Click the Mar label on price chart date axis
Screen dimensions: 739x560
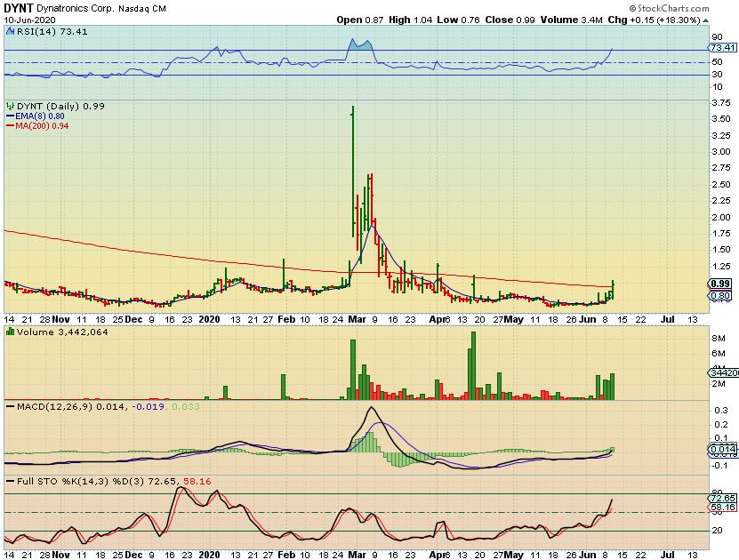pos(357,319)
